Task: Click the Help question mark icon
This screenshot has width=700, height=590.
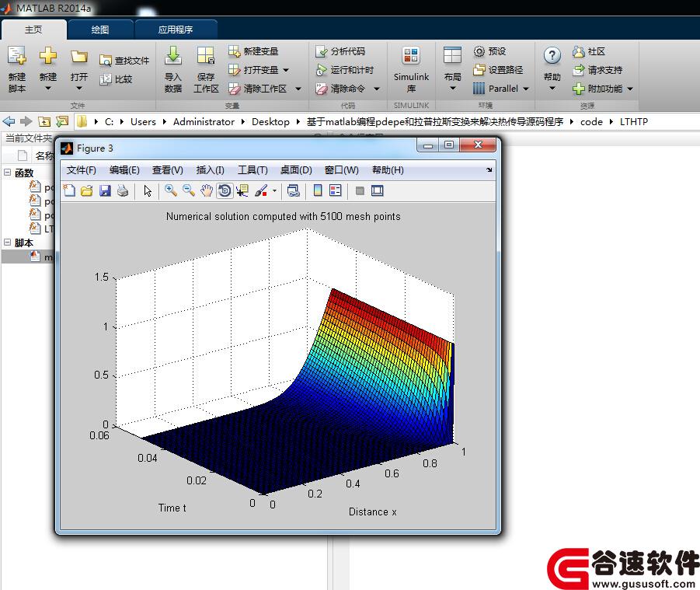Action: coord(552,56)
